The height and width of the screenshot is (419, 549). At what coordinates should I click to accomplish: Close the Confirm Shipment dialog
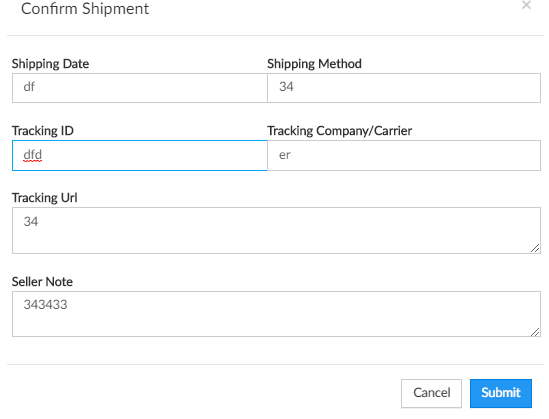526,5
